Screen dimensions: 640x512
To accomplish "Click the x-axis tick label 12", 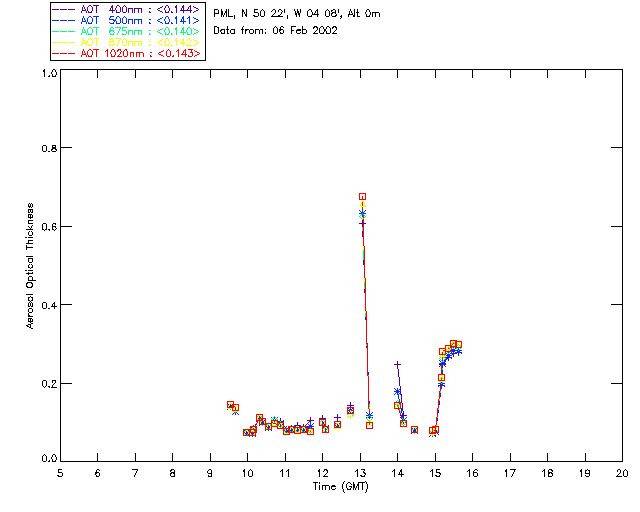I will coord(322,473).
